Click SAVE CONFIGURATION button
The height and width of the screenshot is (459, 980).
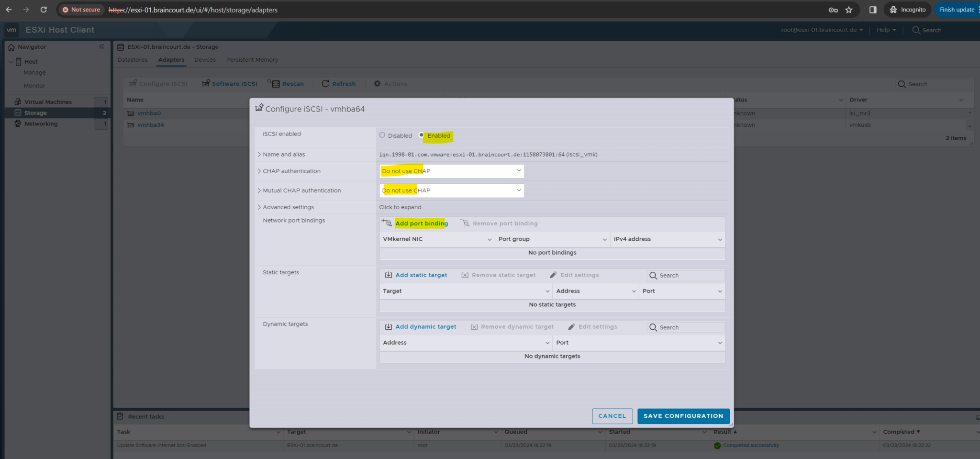click(683, 416)
